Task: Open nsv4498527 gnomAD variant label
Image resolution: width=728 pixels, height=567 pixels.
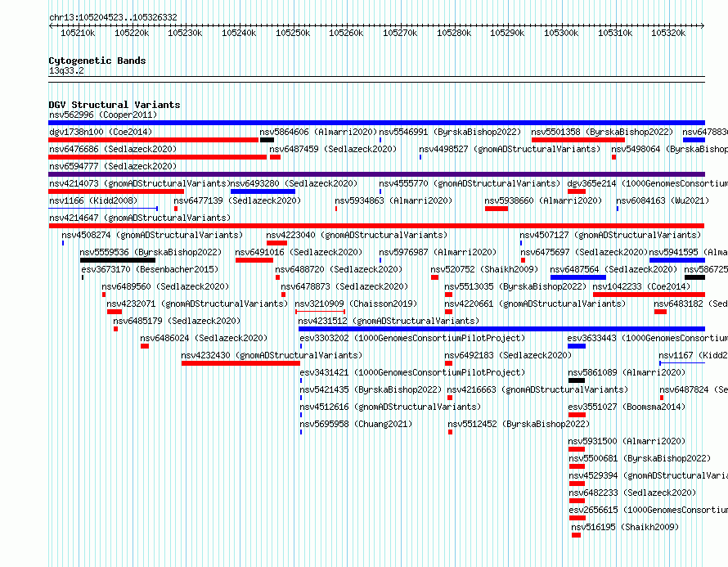Action: (x=510, y=149)
